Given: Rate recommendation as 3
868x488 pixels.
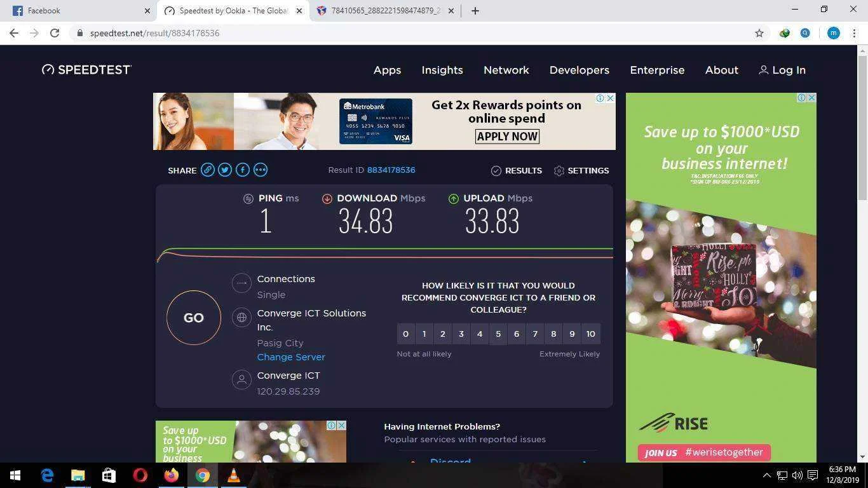Looking at the screenshot, I should pos(461,334).
